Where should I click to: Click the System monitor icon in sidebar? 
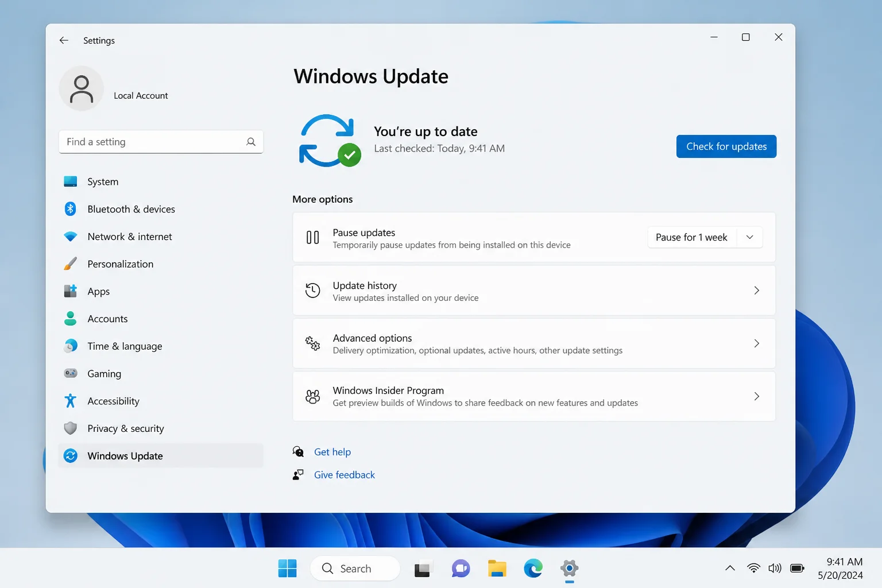pos(71,181)
